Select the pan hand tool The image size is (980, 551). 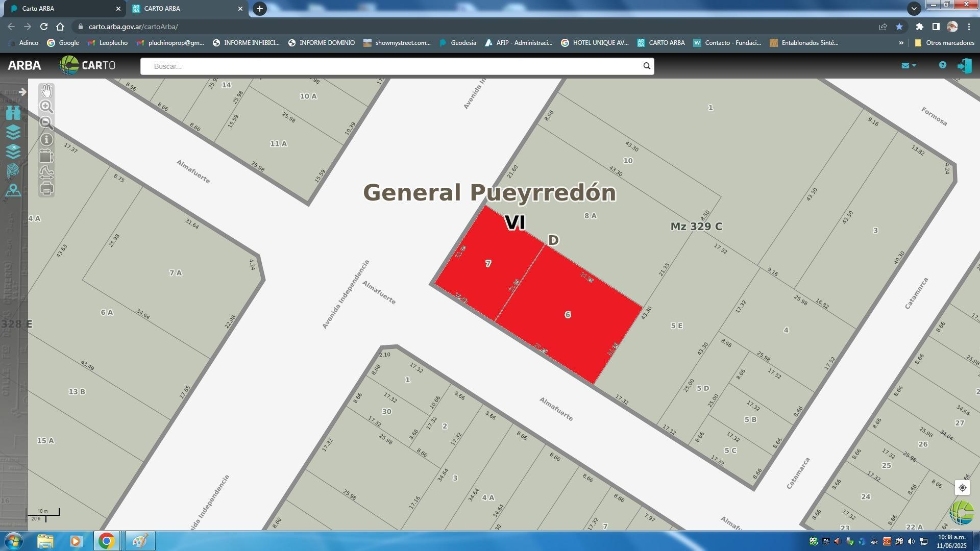pos(46,91)
